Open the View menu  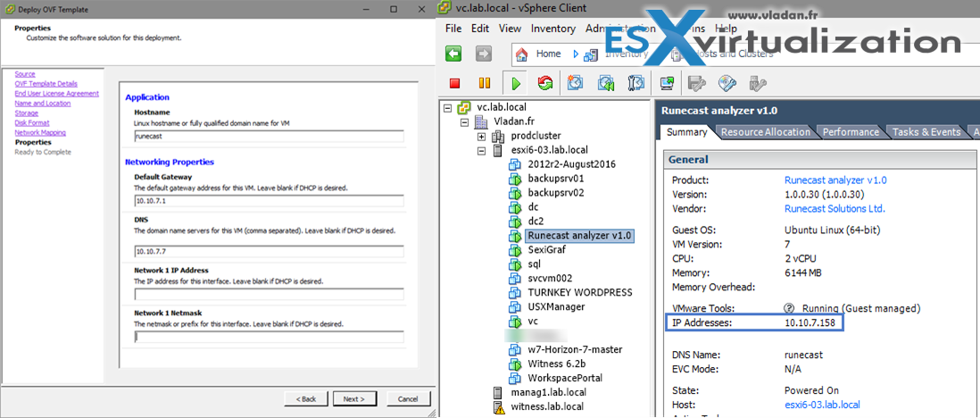click(x=510, y=29)
